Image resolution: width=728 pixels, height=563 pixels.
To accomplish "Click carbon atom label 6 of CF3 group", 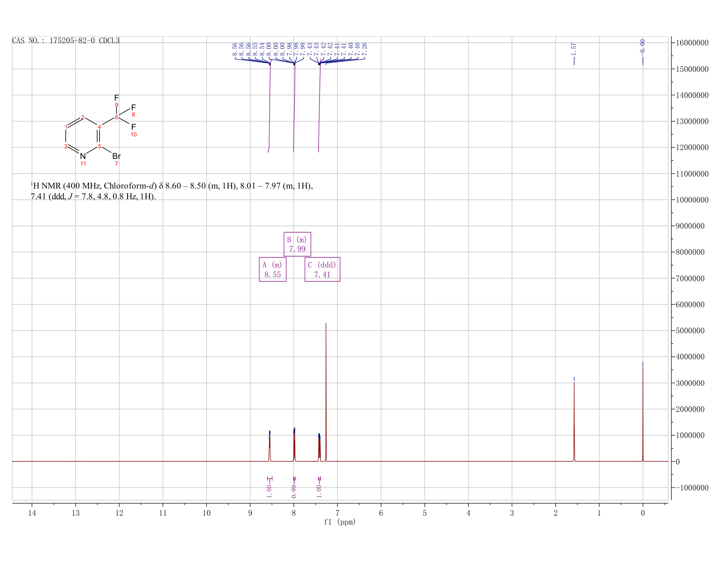I will [x=116, y=117].
